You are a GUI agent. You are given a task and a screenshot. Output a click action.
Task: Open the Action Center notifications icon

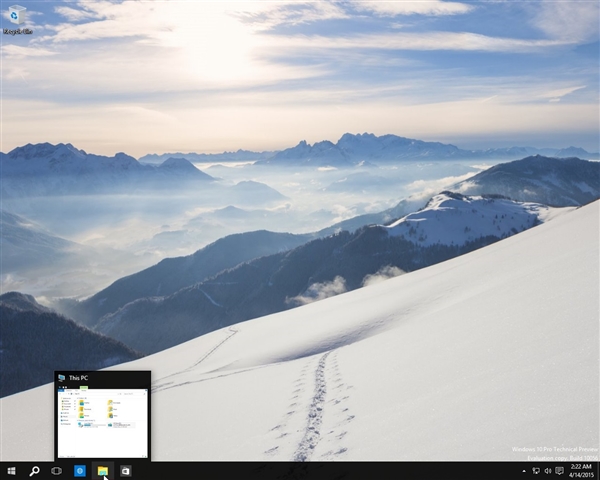click(559, 470)
